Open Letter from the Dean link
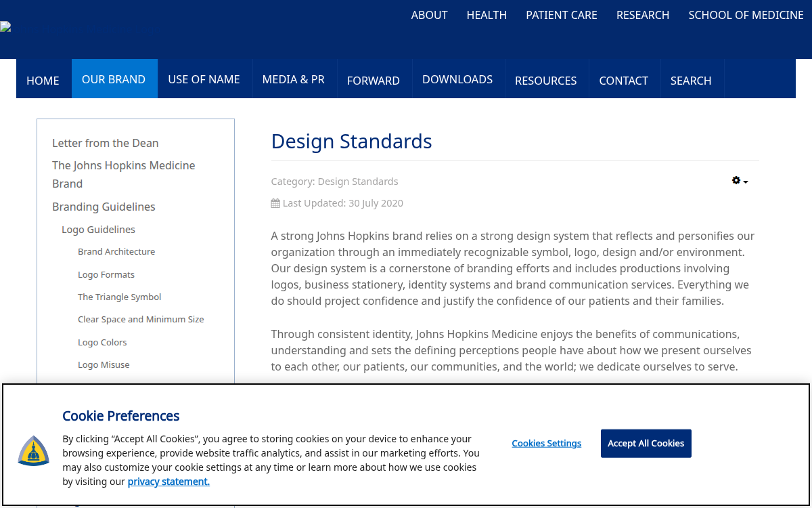Screen dimensions: 812x508 (106, 143)
